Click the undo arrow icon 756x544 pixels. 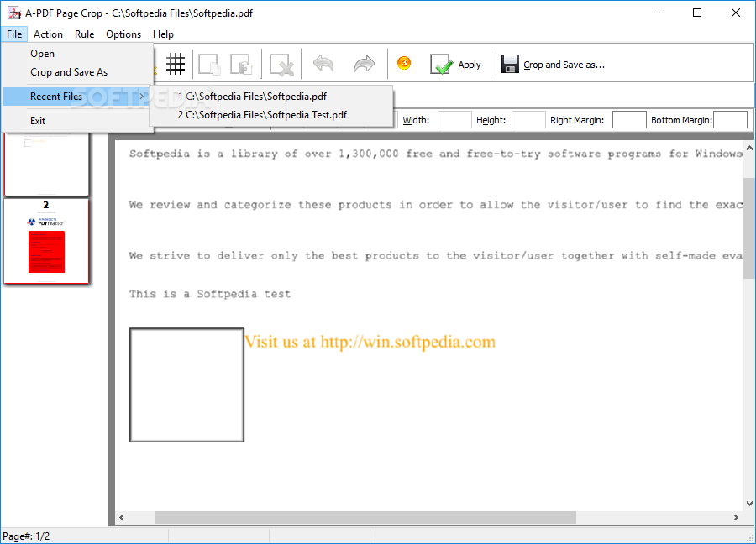coord(323,64)
